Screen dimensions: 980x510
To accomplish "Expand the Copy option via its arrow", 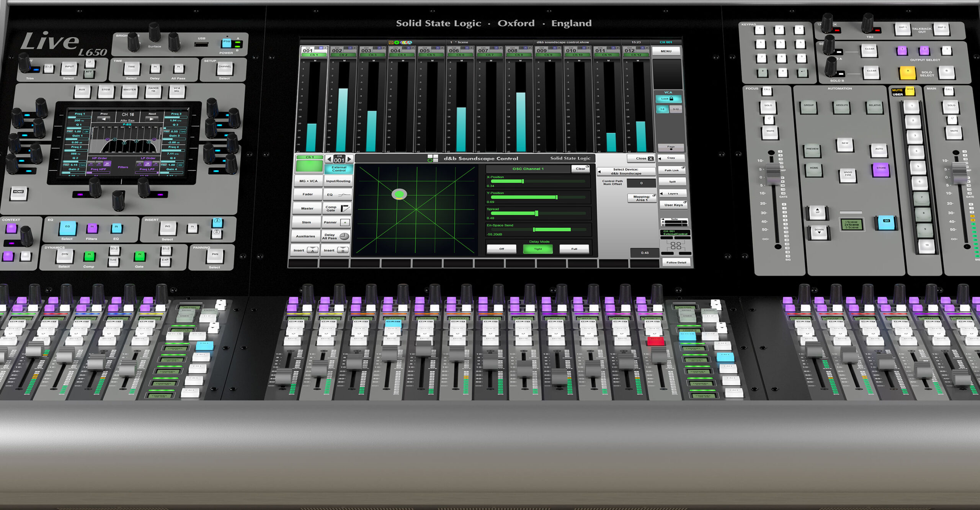I will tap(660, 158).
